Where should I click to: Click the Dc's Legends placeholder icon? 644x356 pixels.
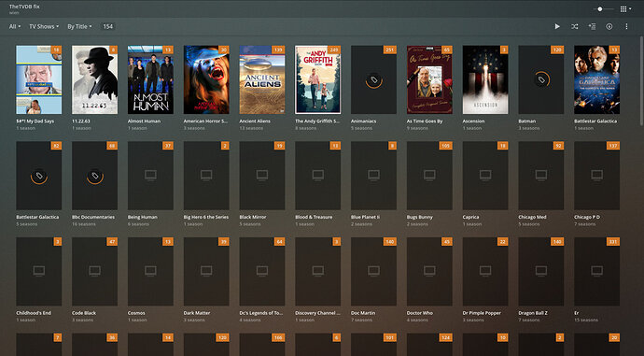[262, 271]
